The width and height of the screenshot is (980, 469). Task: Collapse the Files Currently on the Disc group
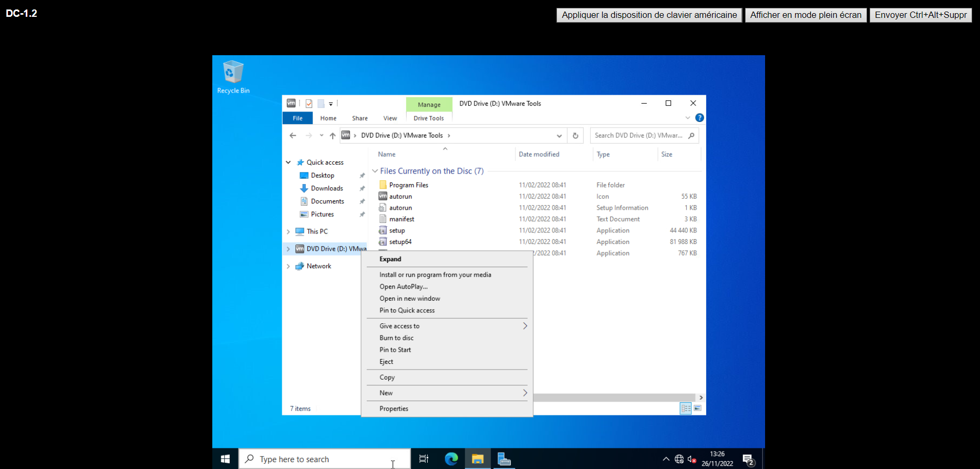[x=375, y=171]
